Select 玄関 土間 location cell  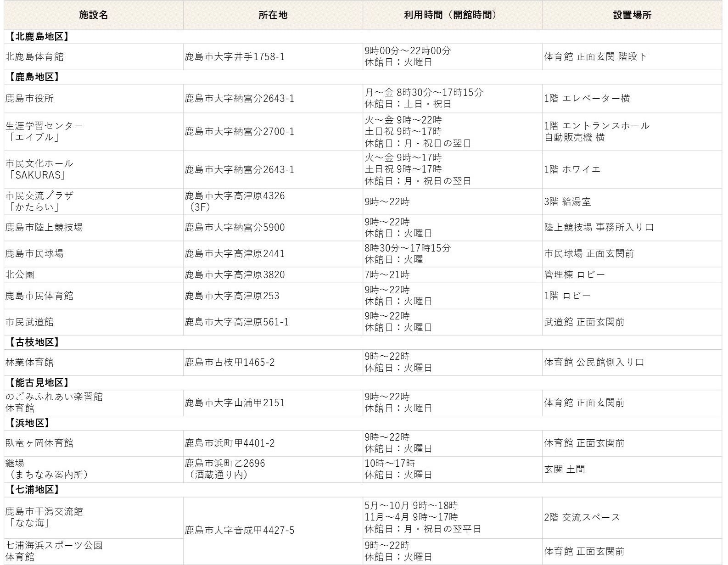click(565, 469)
